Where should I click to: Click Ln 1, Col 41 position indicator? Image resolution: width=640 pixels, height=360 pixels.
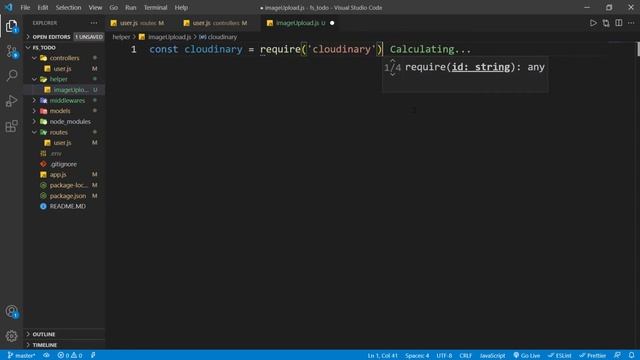tap(382, 356)
